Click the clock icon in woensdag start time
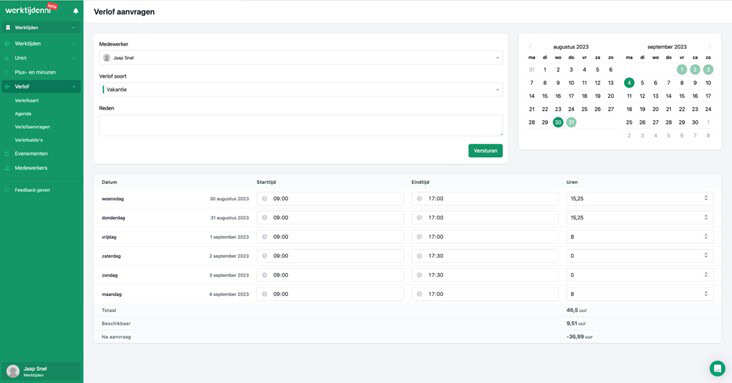This screenshot has width=732, height=383. 265,199
